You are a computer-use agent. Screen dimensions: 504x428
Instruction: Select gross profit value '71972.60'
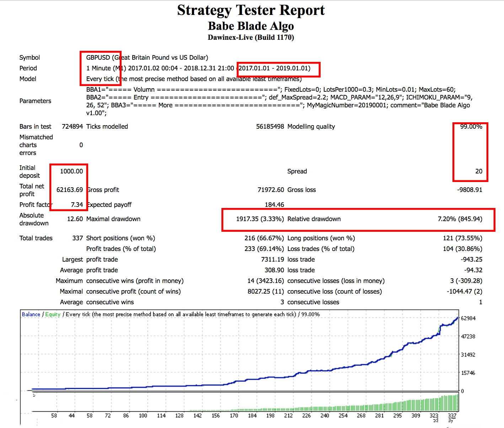(x=271, y=190)
